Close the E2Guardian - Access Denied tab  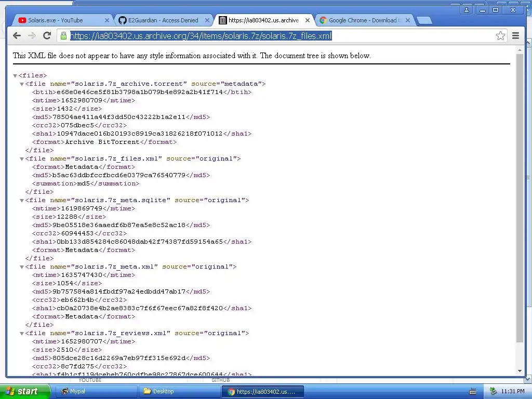click(x=207, y=20)
